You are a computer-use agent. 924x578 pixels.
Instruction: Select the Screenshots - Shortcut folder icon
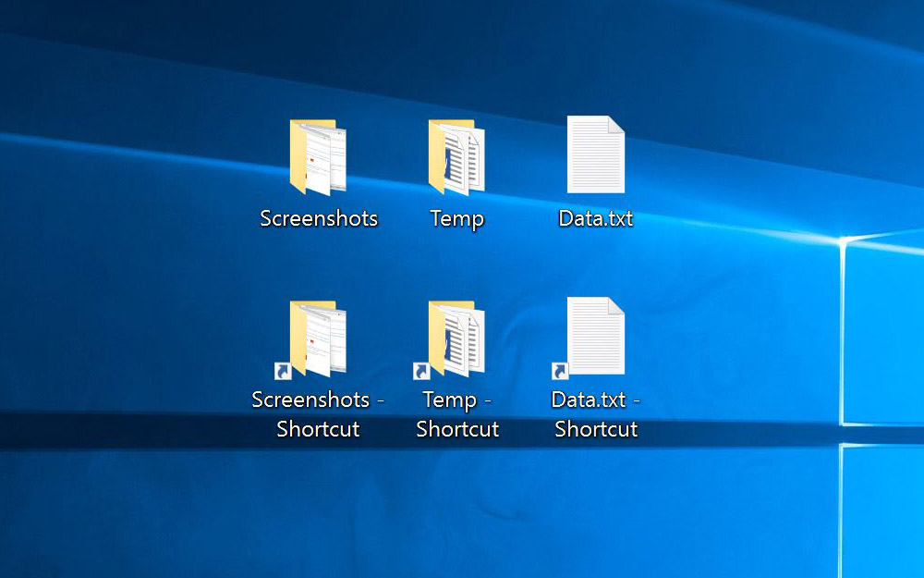coord(311,339)
